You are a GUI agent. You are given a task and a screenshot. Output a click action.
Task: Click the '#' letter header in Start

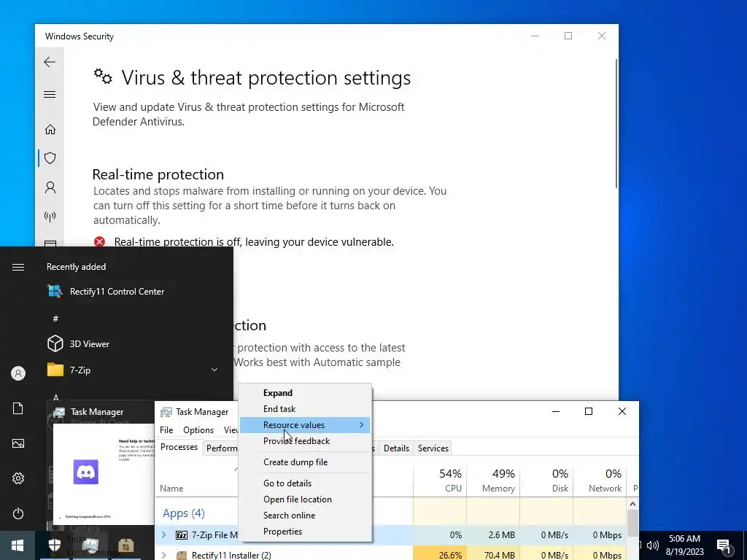tap(55, 319)
